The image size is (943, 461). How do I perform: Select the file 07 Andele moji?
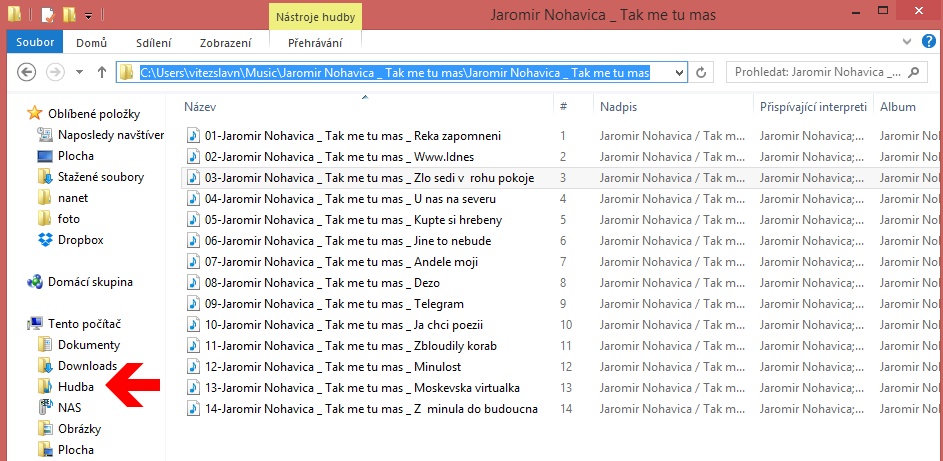pyautogui.click(x=341, y=262)
